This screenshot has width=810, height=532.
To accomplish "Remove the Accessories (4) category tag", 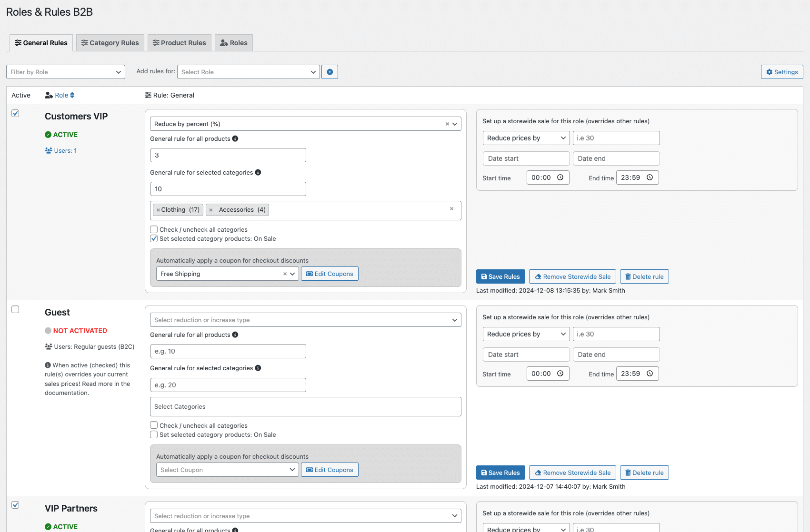I will (211, 210).
